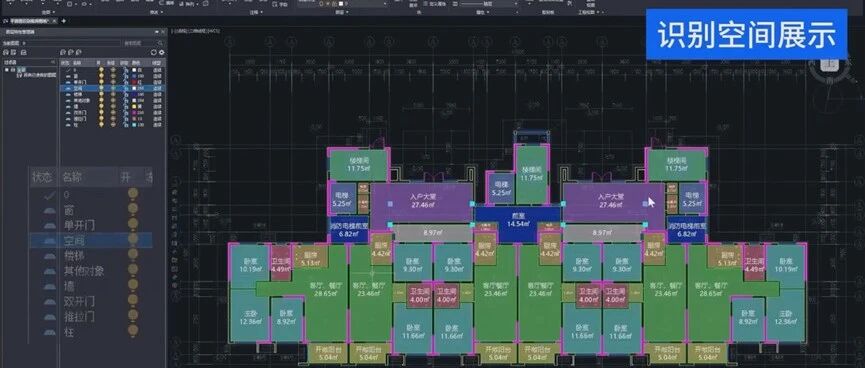The width and height of the screenshot is (865, 368).
Task: Add a new drawing tab with plus icon
Action: [63, 21]
